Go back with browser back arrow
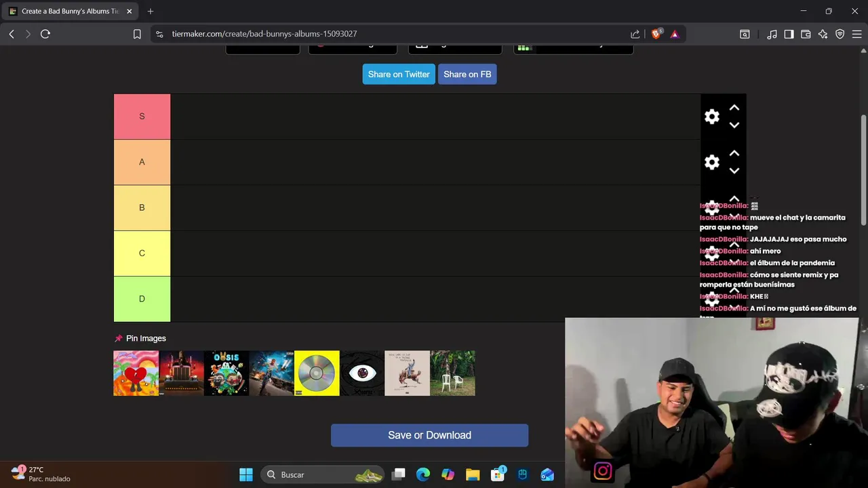The height and width of the screenshot is (488, 868). pos(12,34)
